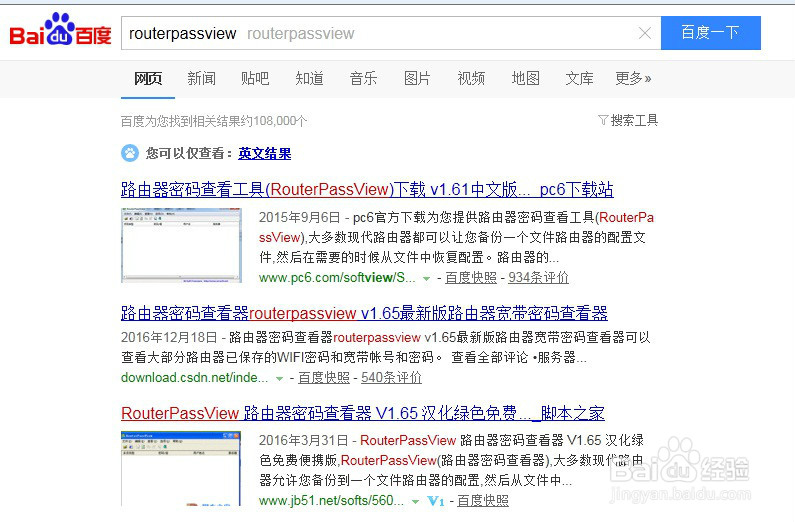Expand the dropdown arrow next to download.csdn.net URL
The height and width of the screenshot is (522, 795).
[279, 379]
